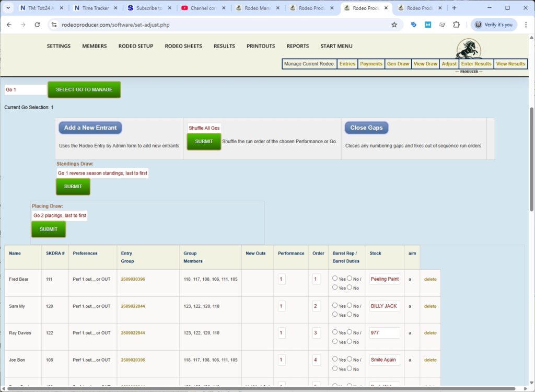Screen dimensions: 535x392
Task: Open site information icon in the address bar
Action: click(x=55, y=25)
